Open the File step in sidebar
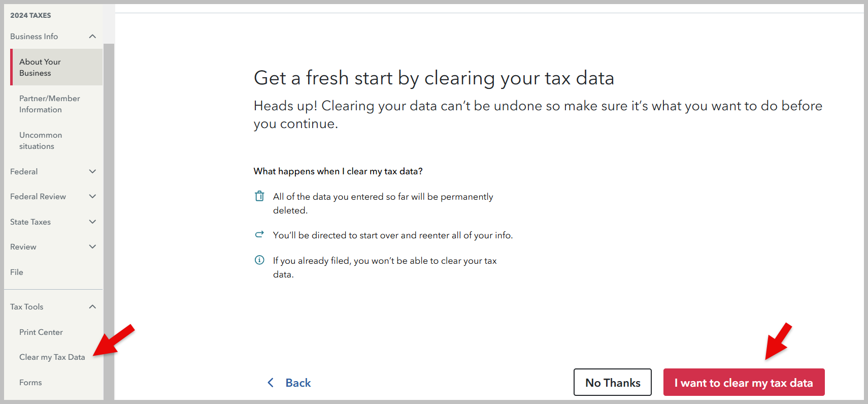Image resolution: width=868 pixels, height=404 pixels. pos(17,272)
